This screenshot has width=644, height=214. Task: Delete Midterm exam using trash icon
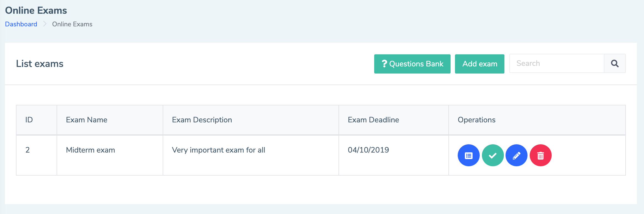tap(540, 155)
